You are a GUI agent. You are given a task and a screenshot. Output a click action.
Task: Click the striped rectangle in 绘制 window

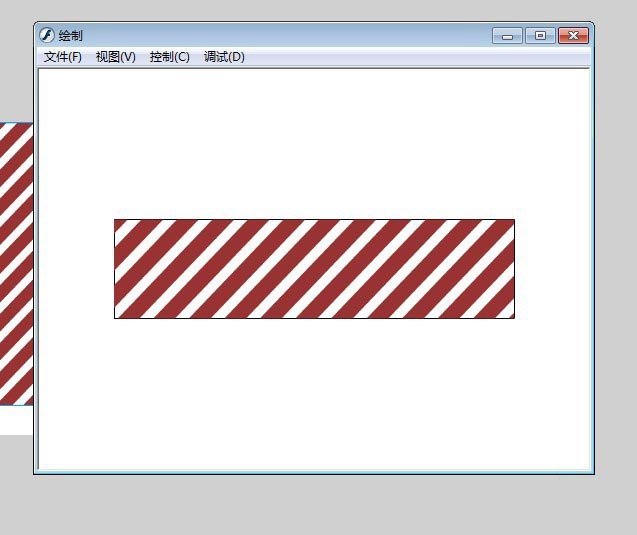(x=314, y=269)
